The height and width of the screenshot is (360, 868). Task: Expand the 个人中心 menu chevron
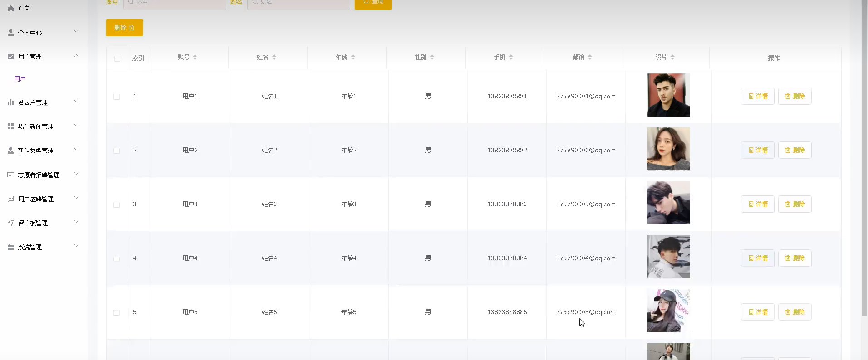pos(76,31)
